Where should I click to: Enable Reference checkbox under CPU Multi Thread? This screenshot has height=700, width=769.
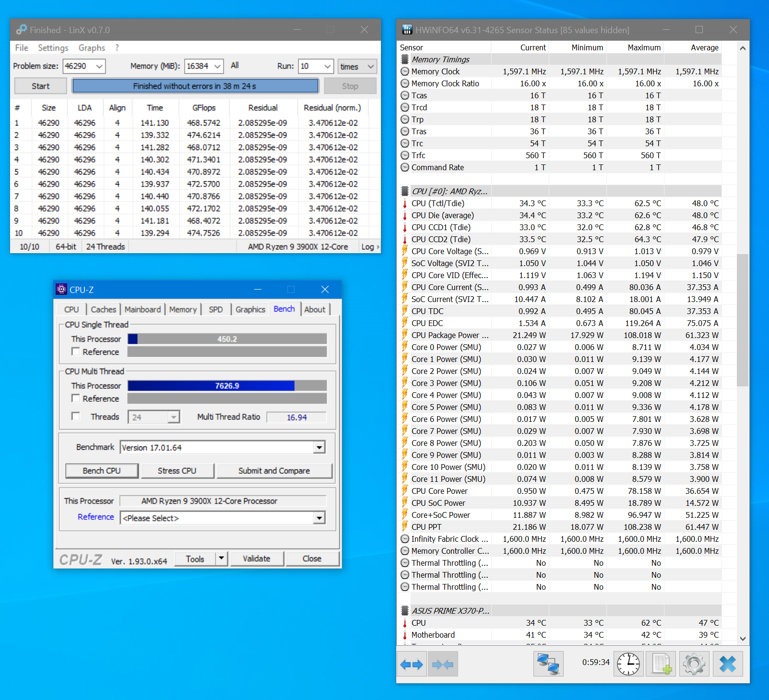tap(75, 398)
